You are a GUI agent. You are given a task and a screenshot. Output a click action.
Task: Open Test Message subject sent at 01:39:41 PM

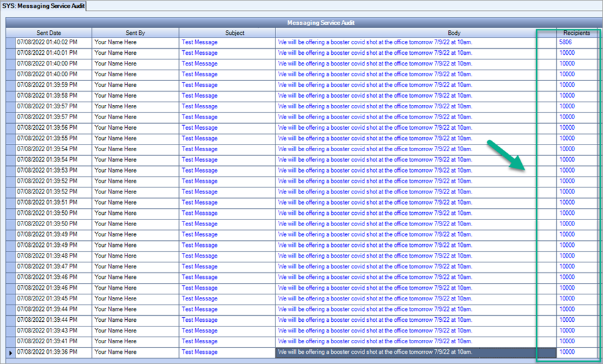coord(200,341)
